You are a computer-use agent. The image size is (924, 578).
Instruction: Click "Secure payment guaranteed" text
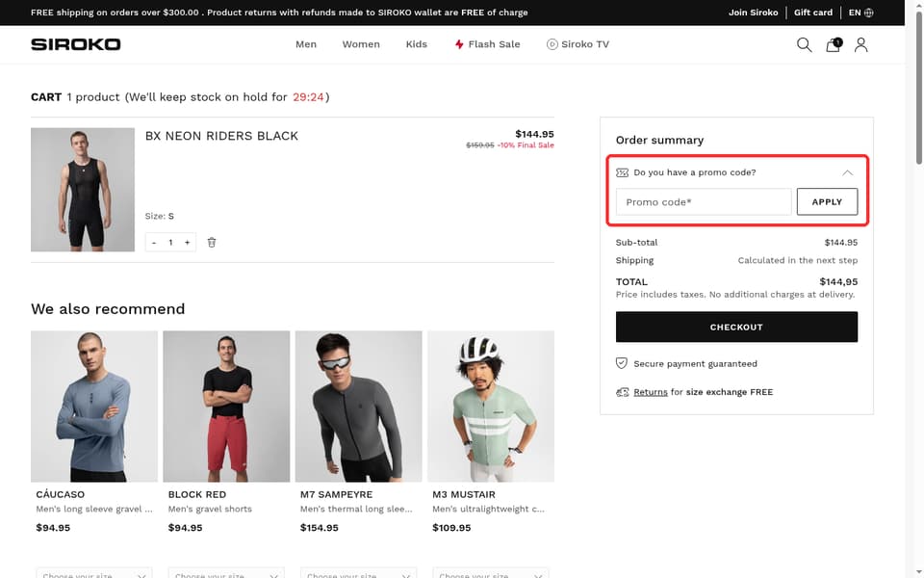(x=695, y=364)
